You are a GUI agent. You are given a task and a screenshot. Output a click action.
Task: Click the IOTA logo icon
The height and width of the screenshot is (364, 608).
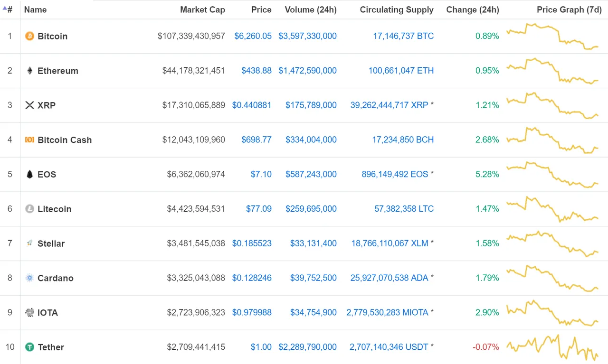pyautogui.click(x=29, y=313)
